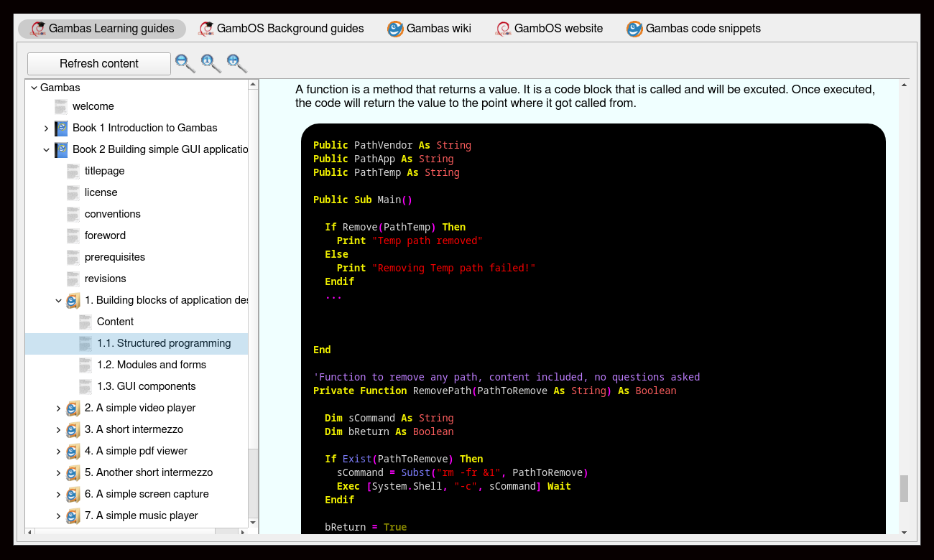Collapse chapter 1 Building blocks node
This screenshot has width=934, height=560.
coord(59,300)
